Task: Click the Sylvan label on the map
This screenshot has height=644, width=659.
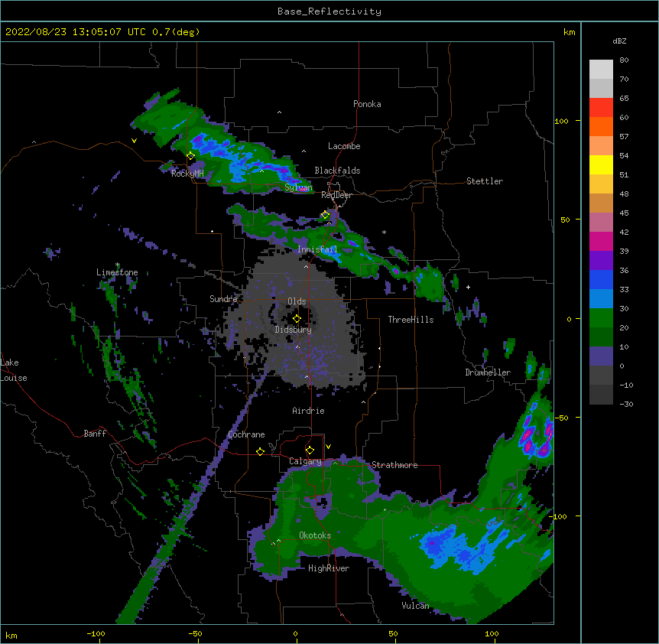Action: coord(298,187)
